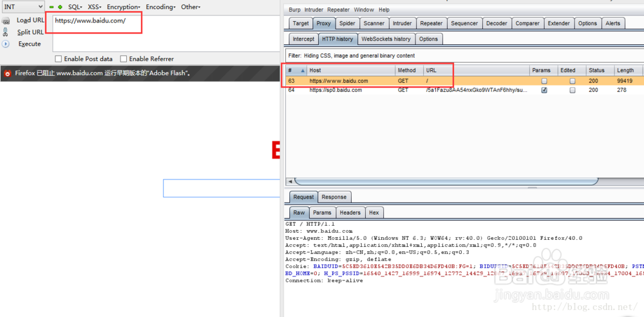Sort history by Status column
644x317 pixels.
click(600, 70)
